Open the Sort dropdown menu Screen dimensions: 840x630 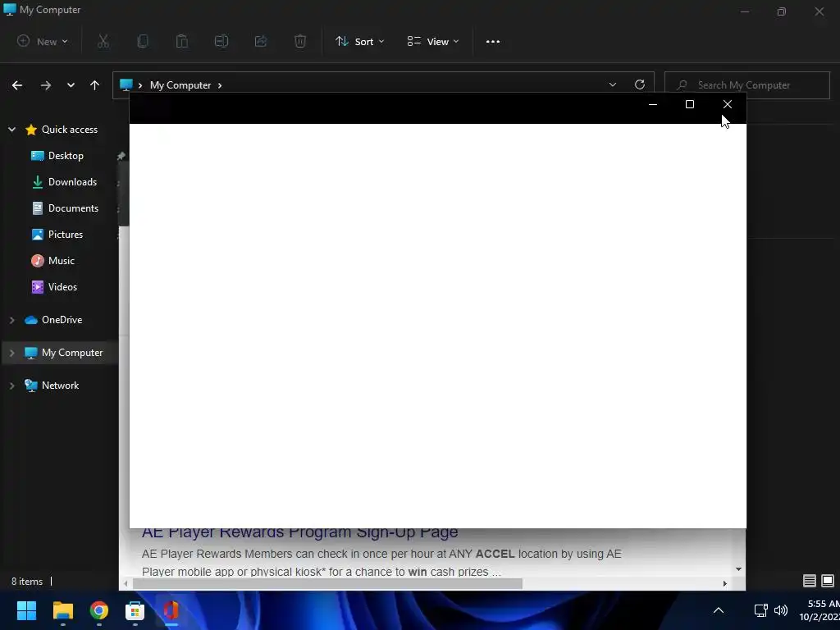point(359,41)
